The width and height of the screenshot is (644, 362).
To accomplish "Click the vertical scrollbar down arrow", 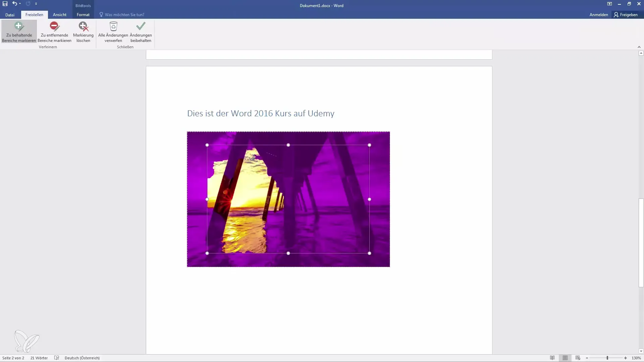I will 641,351.
